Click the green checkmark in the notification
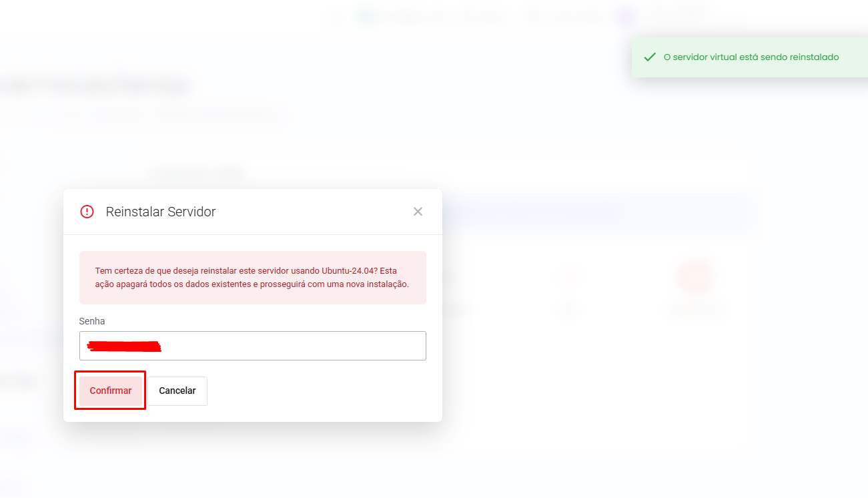868x498 pixels. coord(649,57)
